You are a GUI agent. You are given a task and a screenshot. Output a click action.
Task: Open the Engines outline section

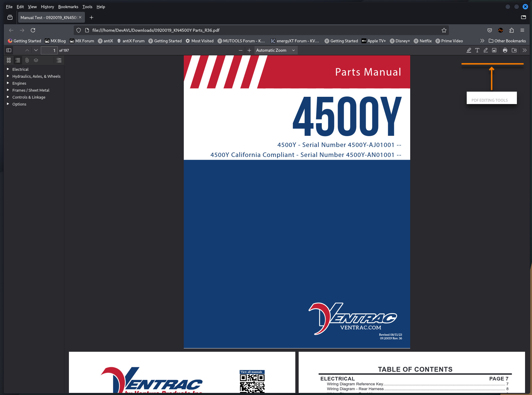tap(19, 83)
